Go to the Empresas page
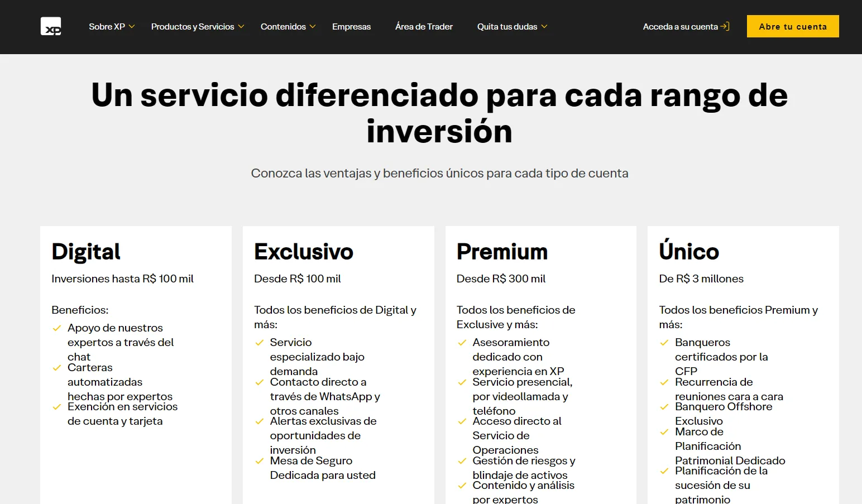The height and width of the screenshot is (504, 862). pyautogui.click(x=351, y=27)
